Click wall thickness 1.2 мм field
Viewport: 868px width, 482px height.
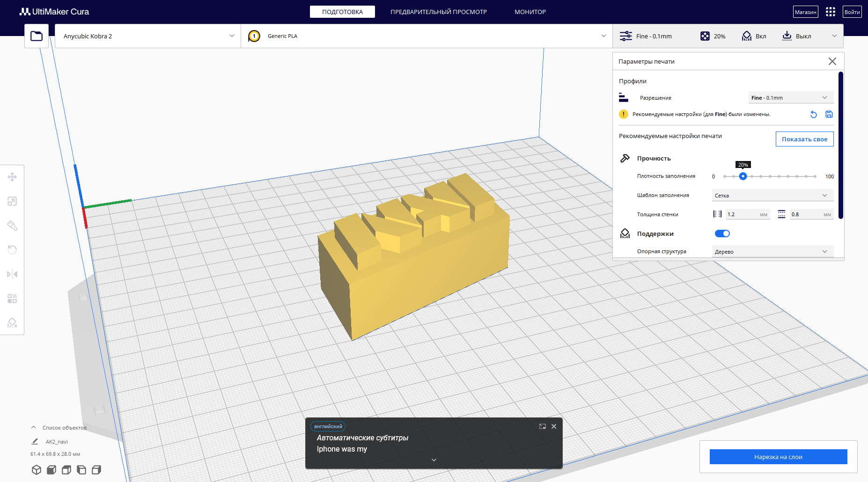pyautogui.click(x=748, y=214)
